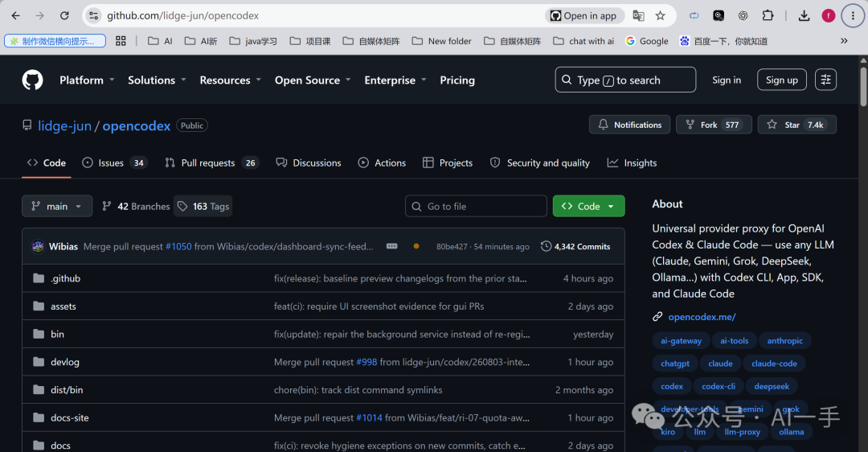This screenshot has width=868, height=452.
Task: Open the dist/bin folder
Action: coord(67,390)
